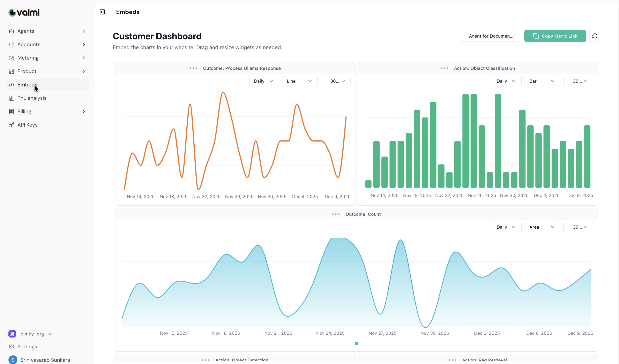Open the Daily interval dropdown on Ollama Response
This screenshot has height=364, width=619.
coord(263,81)
